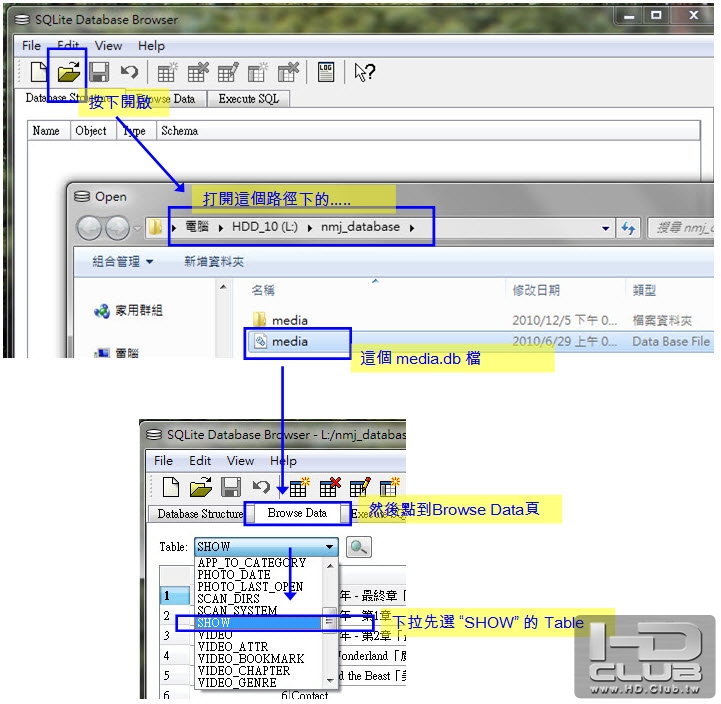Click 新增資料夾 button in Open dialog
721x704 pixels.
pos(214,262)
